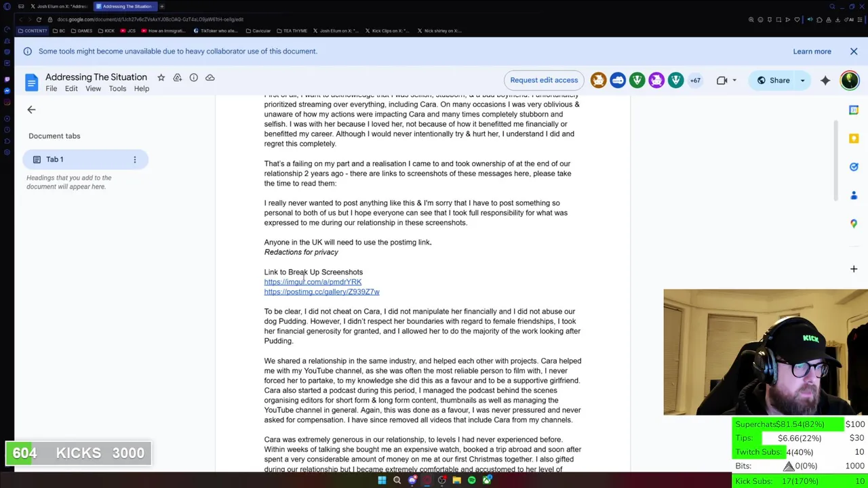Expand the camera call options arrow

click(734, 81)
